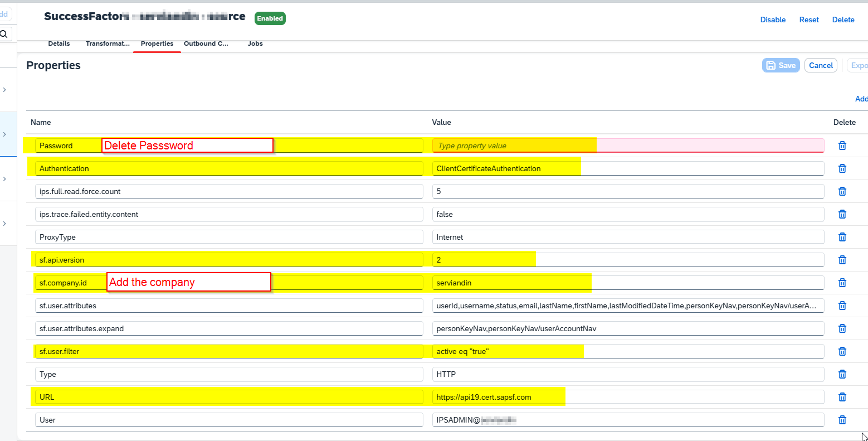The width and height of the screenshot is (868, 441).
Task: Click the Name column header
Action: coord(41,122)
